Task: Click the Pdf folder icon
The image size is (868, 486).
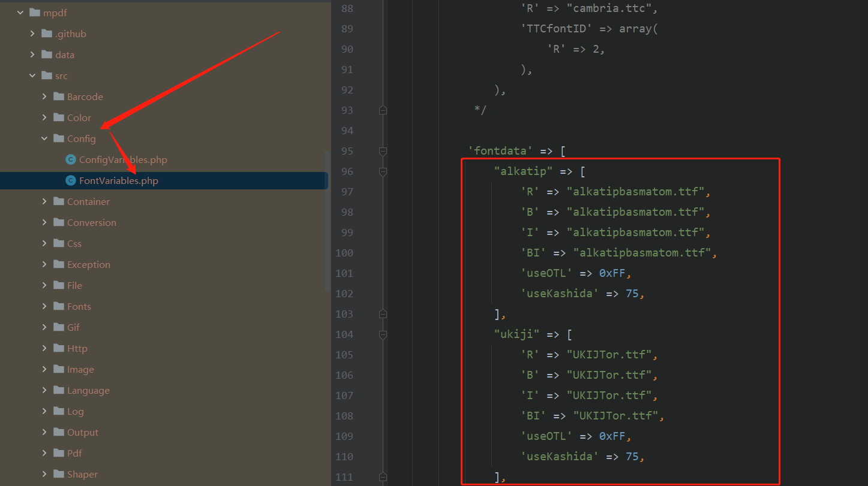Action: 58,453
